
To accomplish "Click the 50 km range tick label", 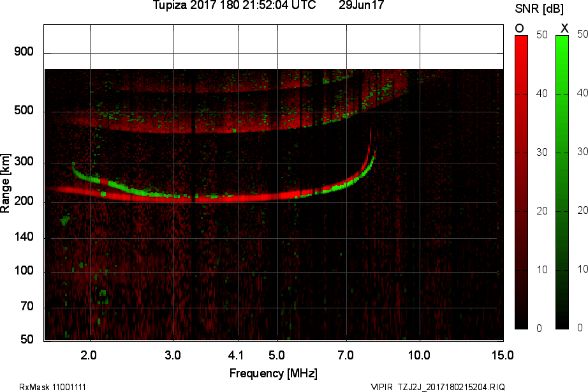I will pyautogui.click(x=27, y=340).
